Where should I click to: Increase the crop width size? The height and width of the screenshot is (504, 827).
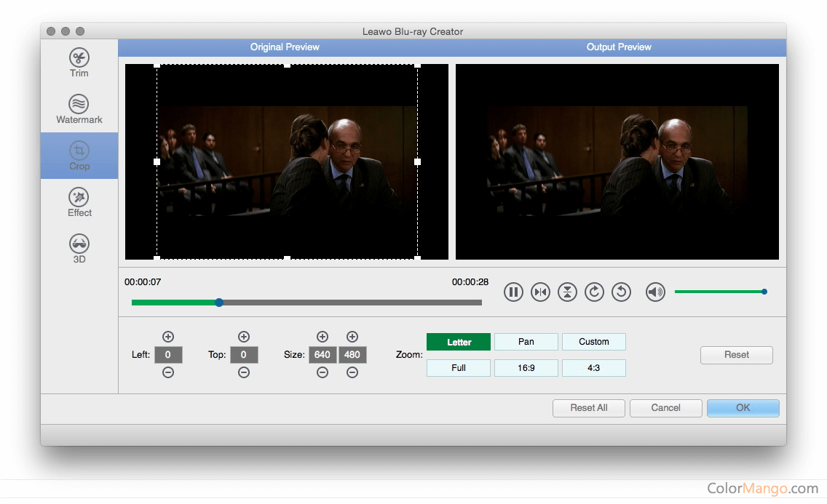click(323, 337)
